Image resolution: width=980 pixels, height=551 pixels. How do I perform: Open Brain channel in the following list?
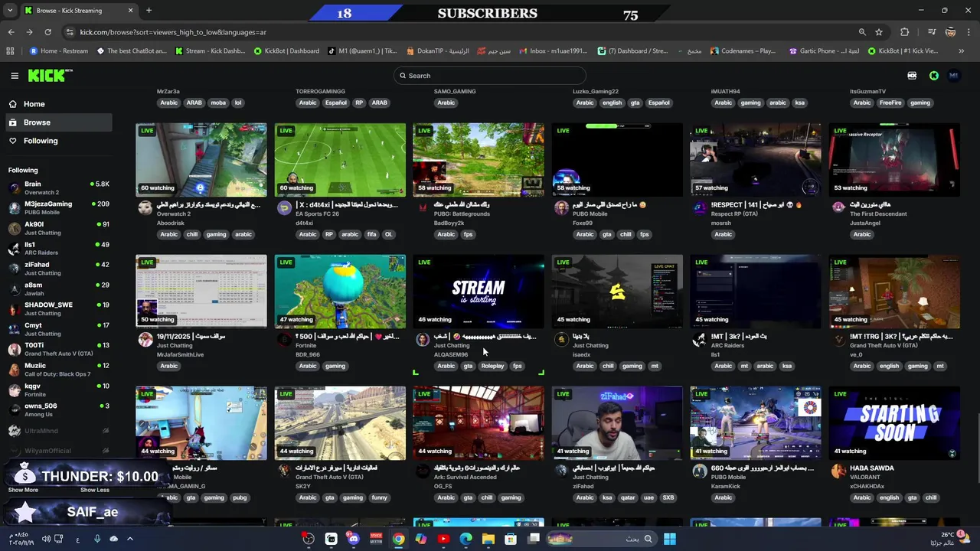click(58, 187)
